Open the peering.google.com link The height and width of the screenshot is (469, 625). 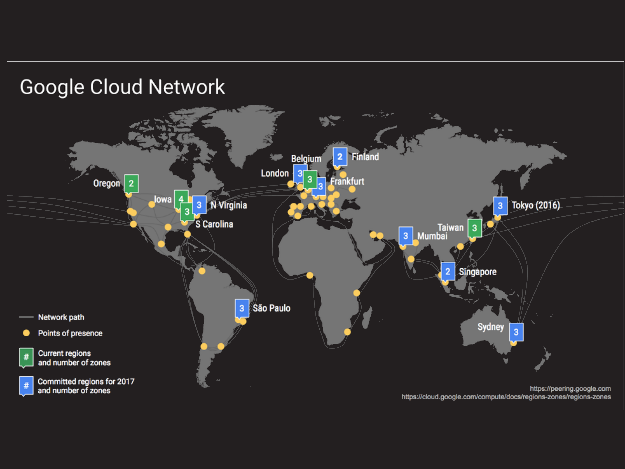point(570,389)
